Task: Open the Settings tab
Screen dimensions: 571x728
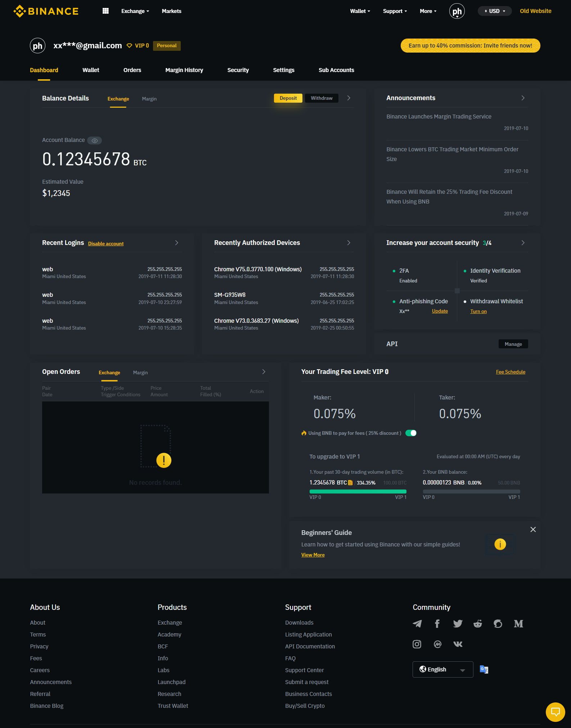Action: (284, 70)
